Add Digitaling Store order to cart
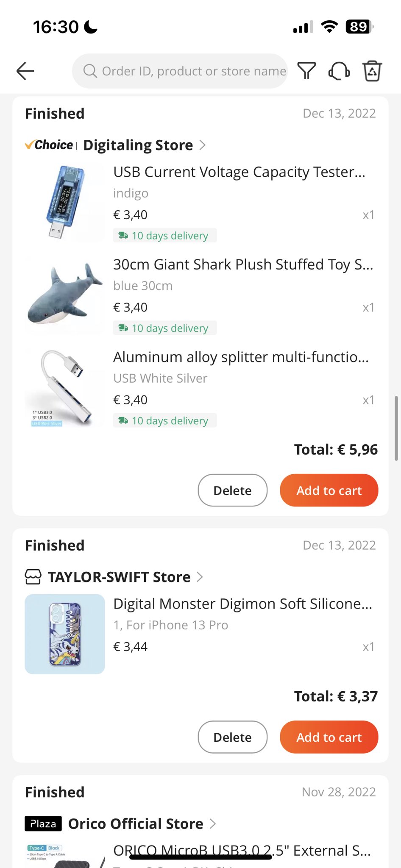 click(x=329, y=490)
